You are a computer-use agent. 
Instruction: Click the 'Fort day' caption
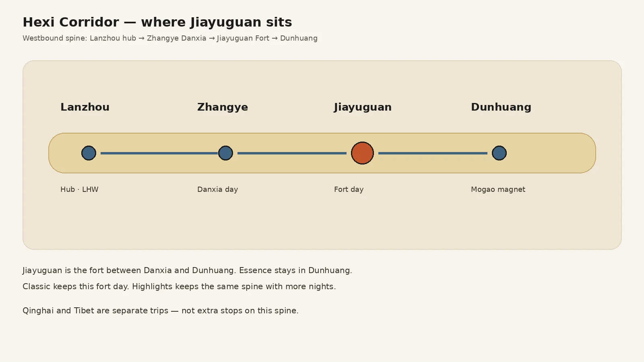(x=349, y=189)
